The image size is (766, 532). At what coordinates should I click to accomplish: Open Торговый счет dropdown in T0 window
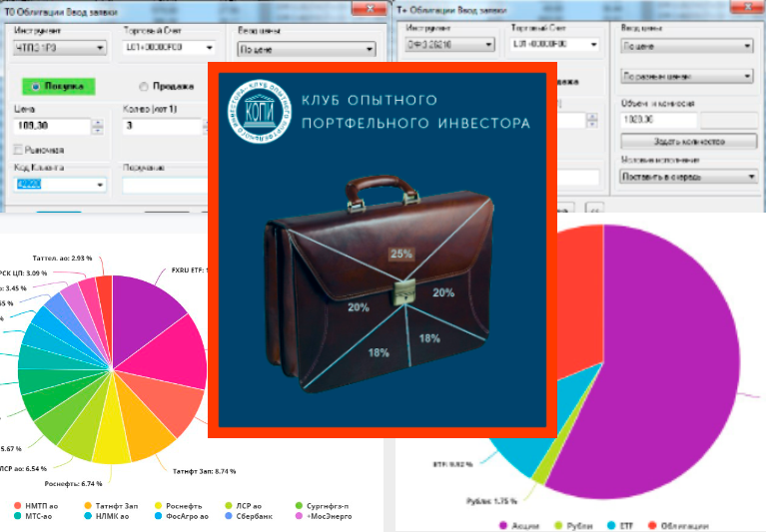pos(169,47)
